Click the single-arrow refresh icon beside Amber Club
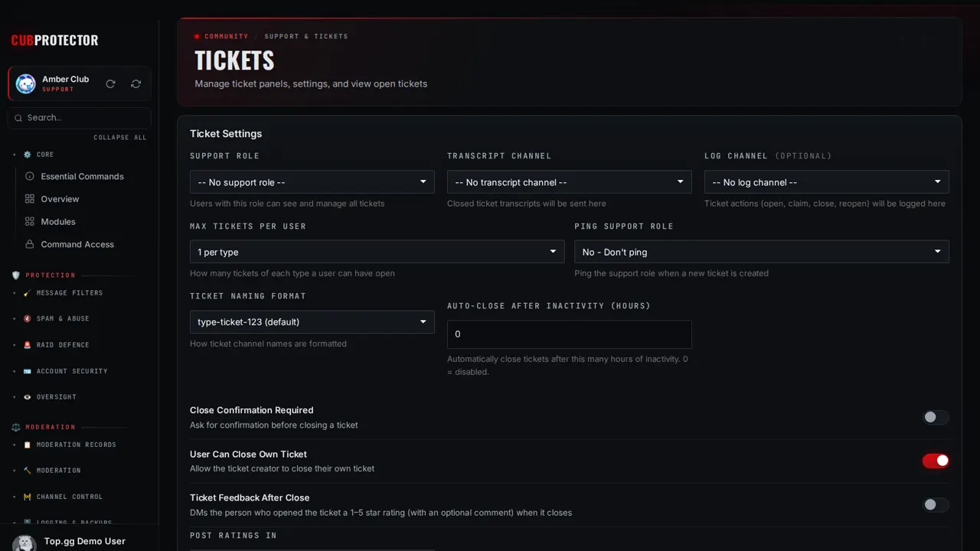Screen dimensions: 980x551 110,84
